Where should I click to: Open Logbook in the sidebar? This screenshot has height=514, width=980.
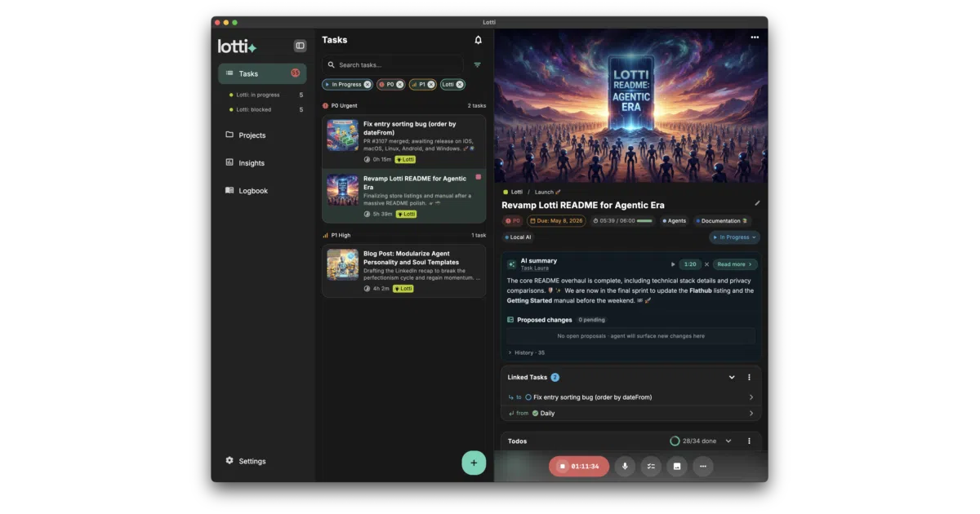(262, 191)
